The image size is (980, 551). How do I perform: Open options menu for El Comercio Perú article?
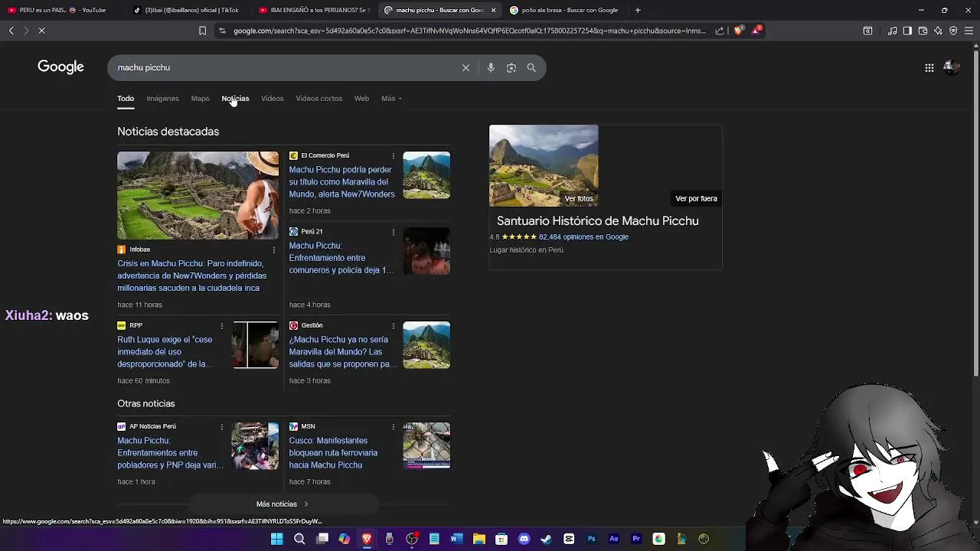click(394, 156)
